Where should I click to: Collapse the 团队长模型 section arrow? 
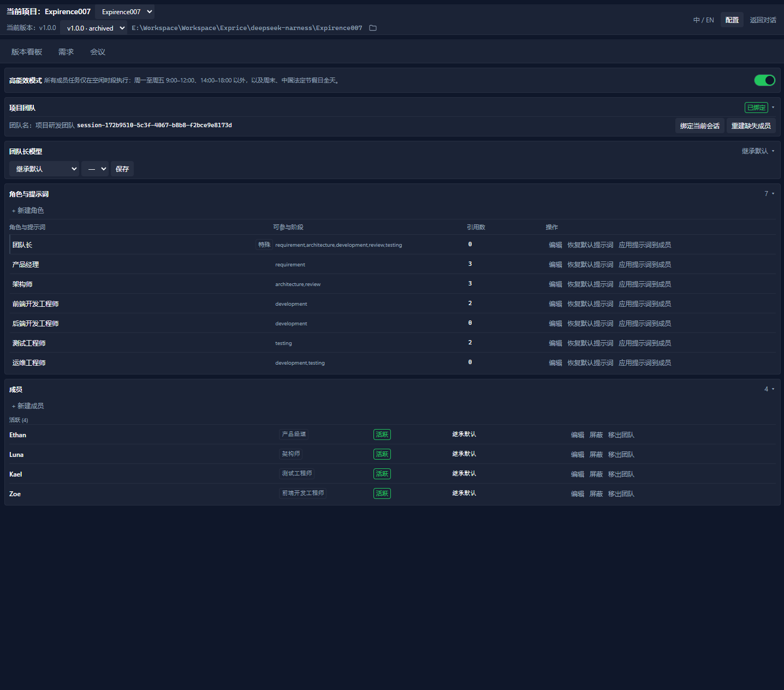click(773, 151)
